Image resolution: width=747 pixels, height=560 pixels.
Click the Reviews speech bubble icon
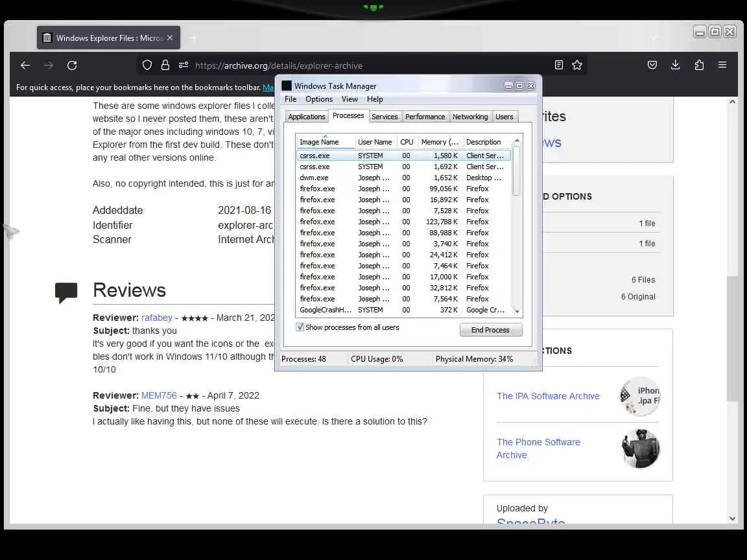click(65, 292)
